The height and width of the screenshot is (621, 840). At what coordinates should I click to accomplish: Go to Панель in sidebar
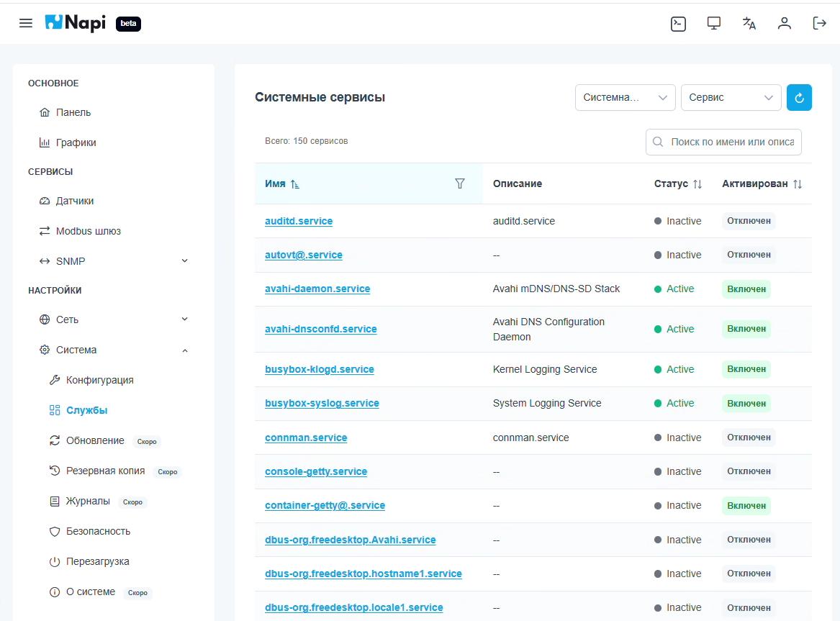click(73, 113)
